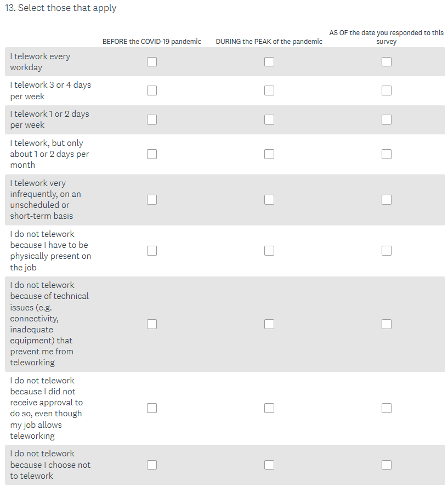This screenshot has height=492, width=448.
Task: Tick 'did not receive approval' DURING the PEAK
Action: 269,408
